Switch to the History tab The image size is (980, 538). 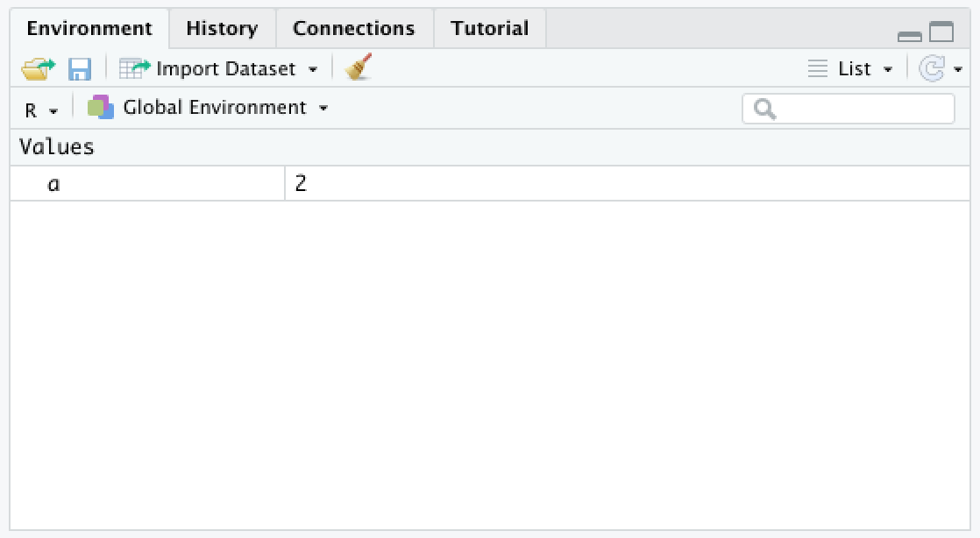click(x=221, y=28)
